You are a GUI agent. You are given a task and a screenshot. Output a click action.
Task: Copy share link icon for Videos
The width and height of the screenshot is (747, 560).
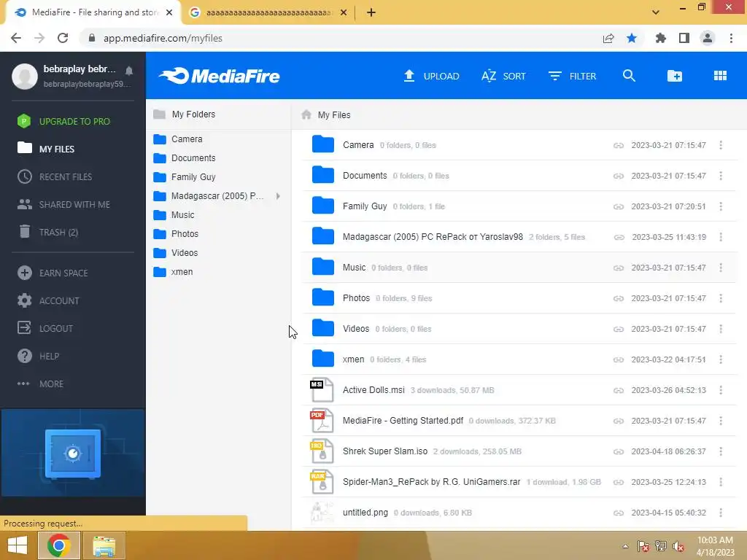coord(619,329)
